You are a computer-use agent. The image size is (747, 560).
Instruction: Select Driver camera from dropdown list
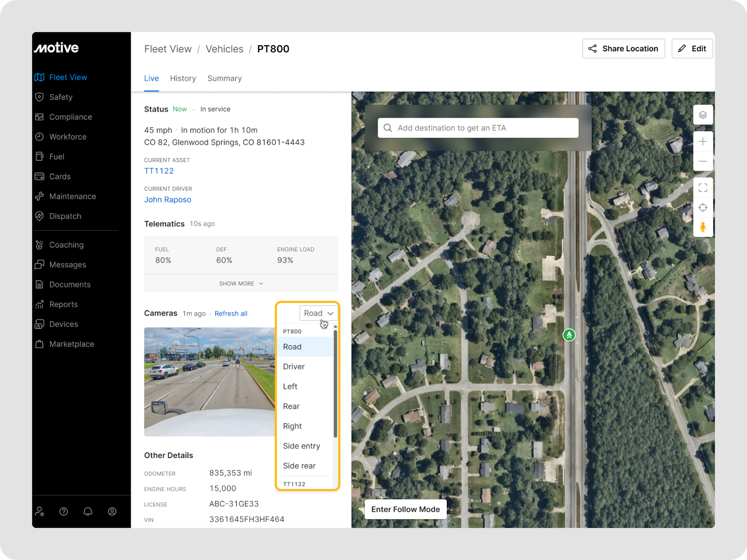(294, 367)
